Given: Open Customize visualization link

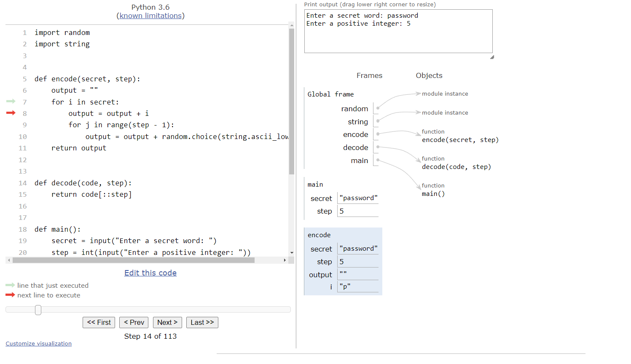Looking at the screenshot, I should pyautogui.click(x=38, y=343).
